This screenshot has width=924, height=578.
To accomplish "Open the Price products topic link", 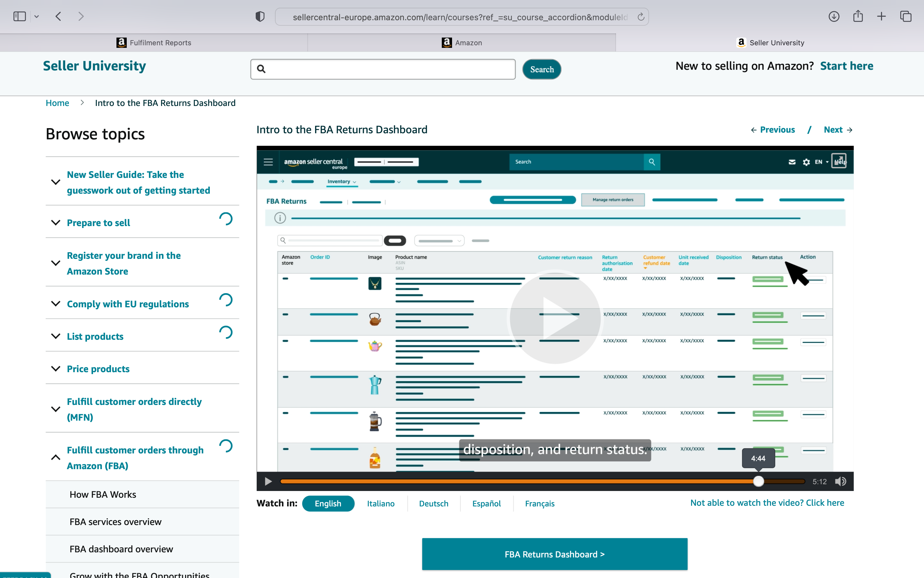I will point(98,369).
